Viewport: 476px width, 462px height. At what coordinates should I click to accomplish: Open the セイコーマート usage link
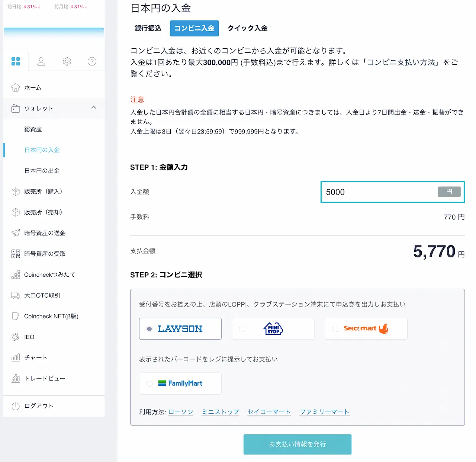click(269, 412)
